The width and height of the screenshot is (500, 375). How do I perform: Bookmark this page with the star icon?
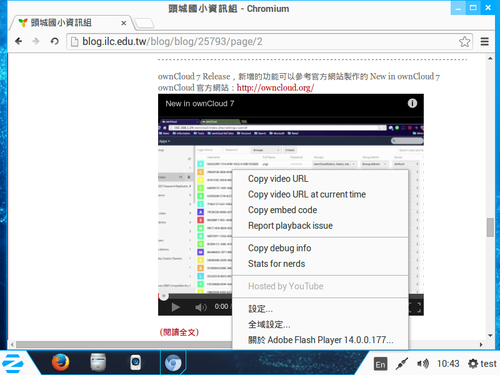tap(464, 42)
